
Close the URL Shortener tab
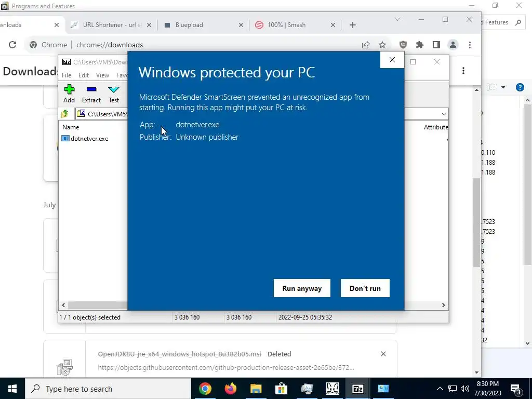coord(149,25)
